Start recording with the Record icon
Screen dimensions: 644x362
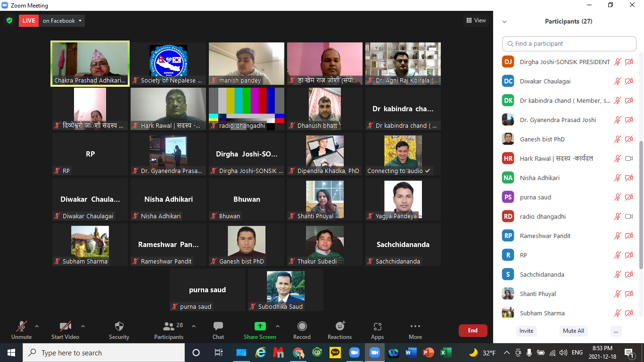tap(302, 327)
